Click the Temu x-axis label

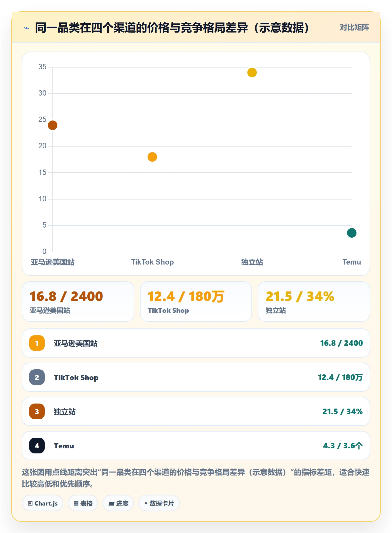click(352, 262)
